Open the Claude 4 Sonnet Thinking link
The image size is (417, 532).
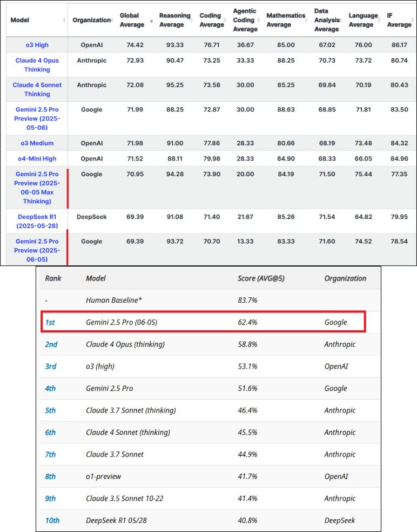click(x=37, y=90)
